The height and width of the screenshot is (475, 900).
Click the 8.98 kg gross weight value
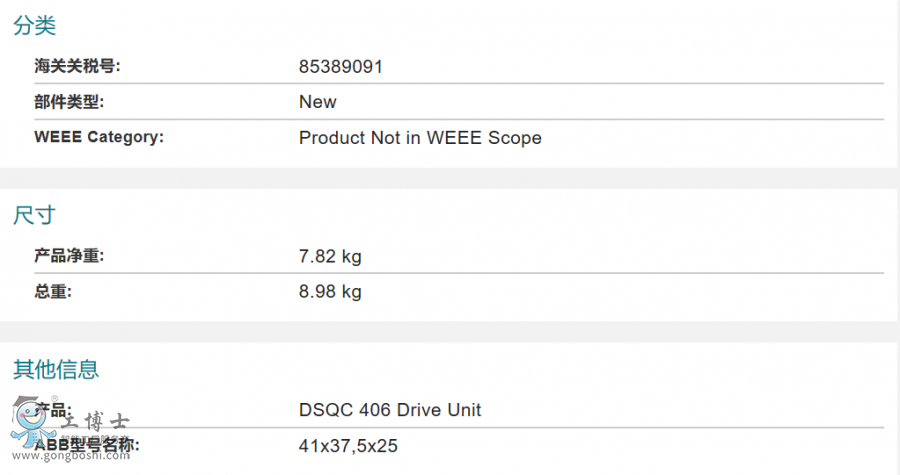tap(330, 292)
